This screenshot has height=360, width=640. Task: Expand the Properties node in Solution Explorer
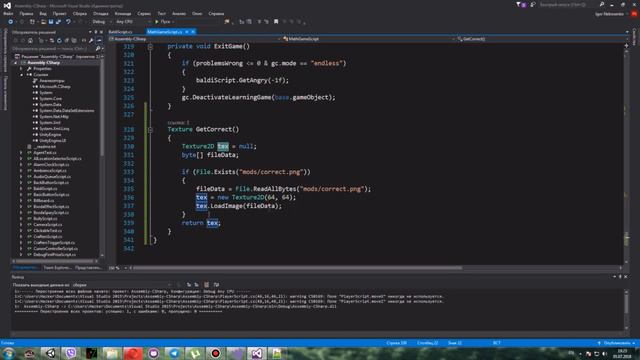21,69
